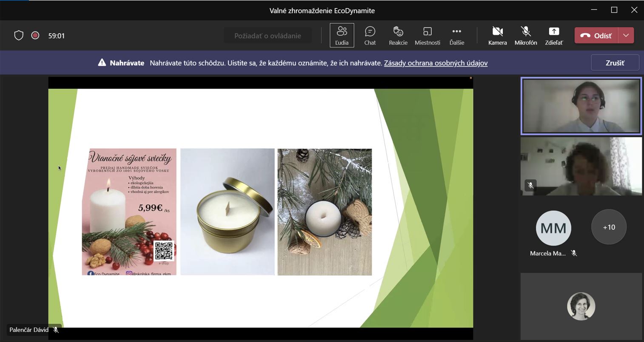Toggle the Kamera camera
The height and width of the screenshot is (342, 644).
(x=497, y=35)
